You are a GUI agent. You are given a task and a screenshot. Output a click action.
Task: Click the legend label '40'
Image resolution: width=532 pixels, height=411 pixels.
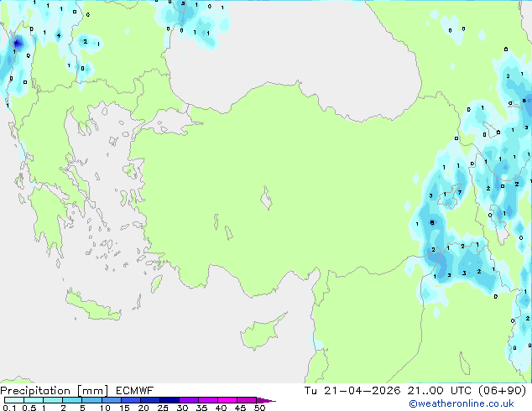221,408
